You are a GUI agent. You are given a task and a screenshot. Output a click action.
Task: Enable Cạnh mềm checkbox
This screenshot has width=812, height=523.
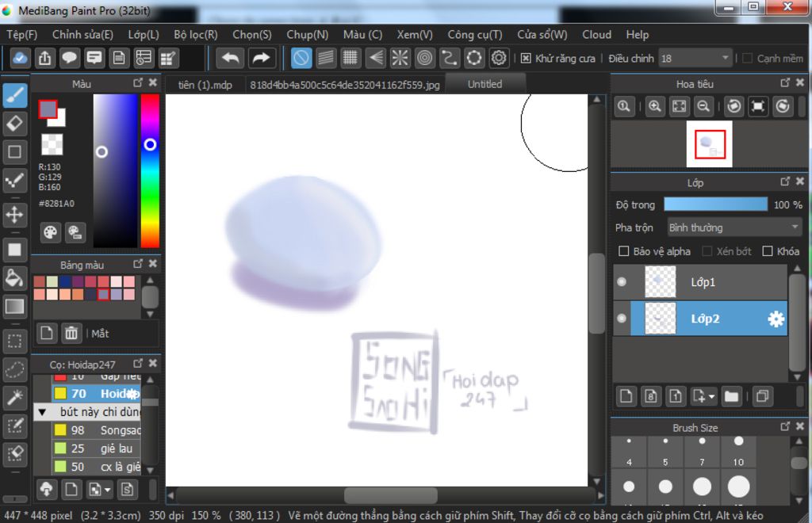pyautogui.click(x=747, y=58)
